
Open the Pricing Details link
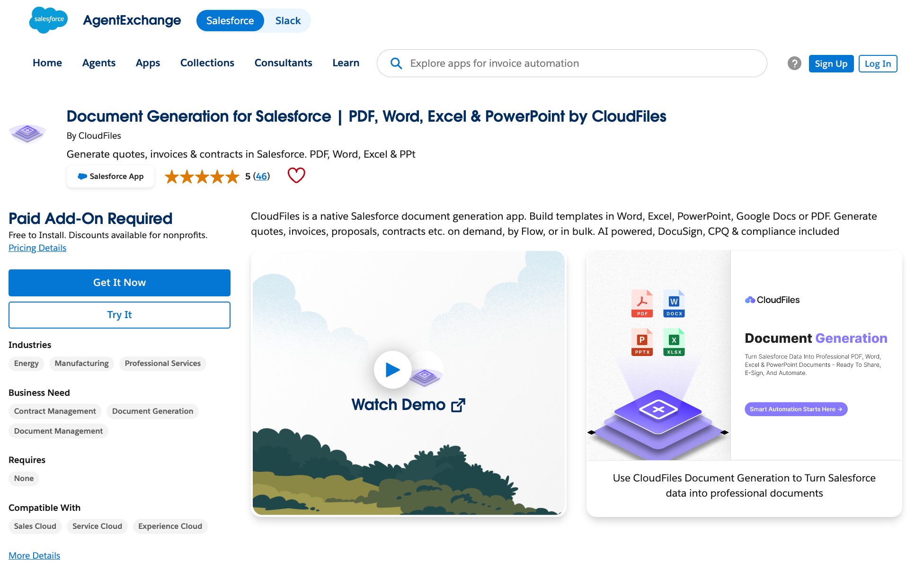(x=37, y=248)
